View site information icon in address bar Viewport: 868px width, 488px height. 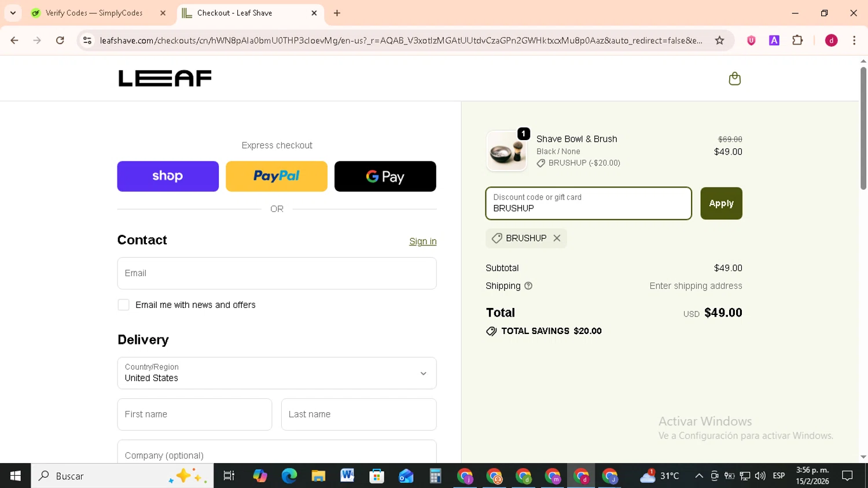click(87, 41)
